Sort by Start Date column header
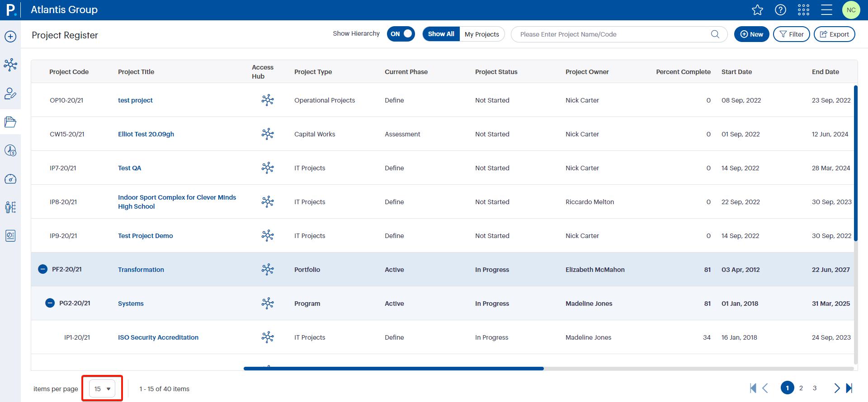The height and width of the screenshot is (402, 868). (x=736, y=72)
